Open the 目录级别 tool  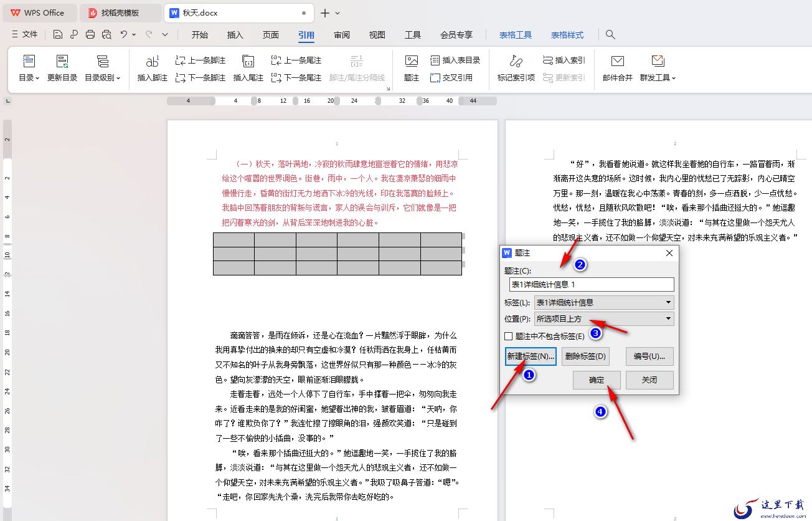(x=103, y=69)
